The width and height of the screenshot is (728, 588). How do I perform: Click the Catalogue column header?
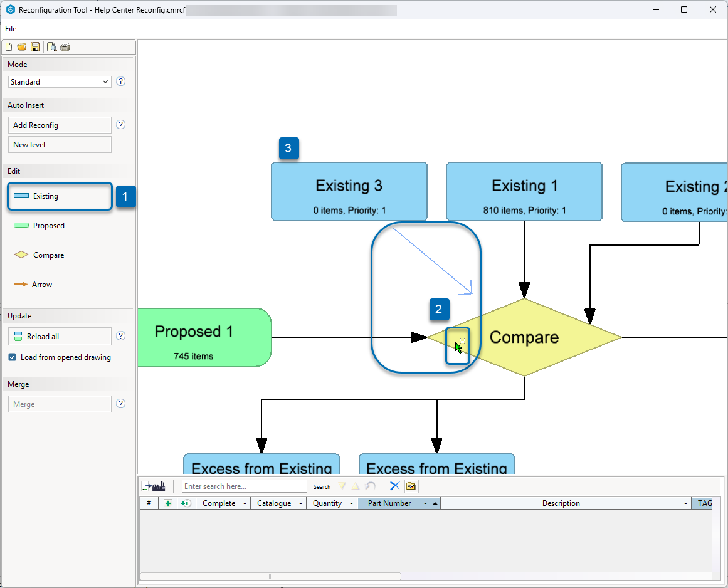coord(278,503)
